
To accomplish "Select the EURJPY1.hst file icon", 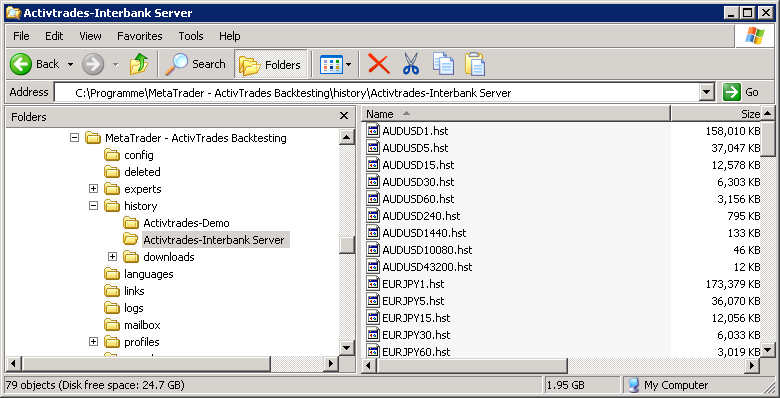I will coord(373,284).
